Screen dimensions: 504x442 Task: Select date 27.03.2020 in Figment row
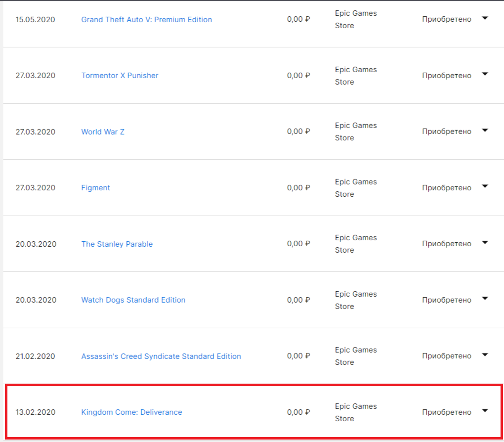coord(36,188)
